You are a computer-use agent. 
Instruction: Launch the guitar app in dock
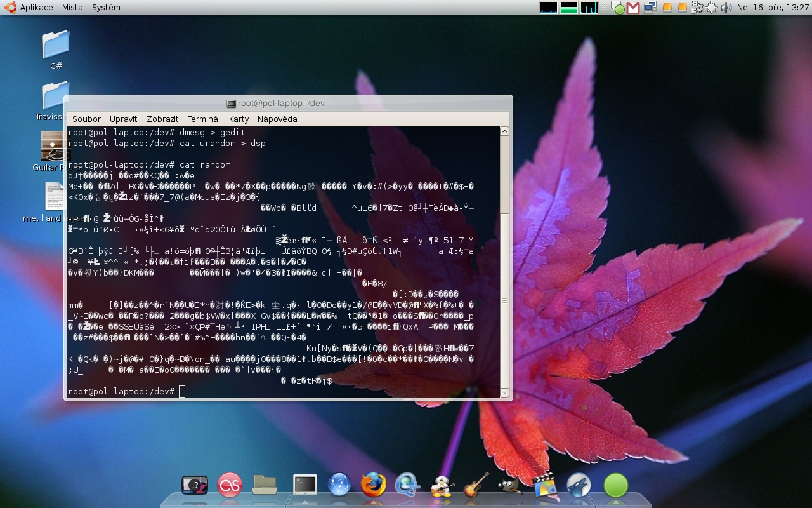click(x=476, y=485)
